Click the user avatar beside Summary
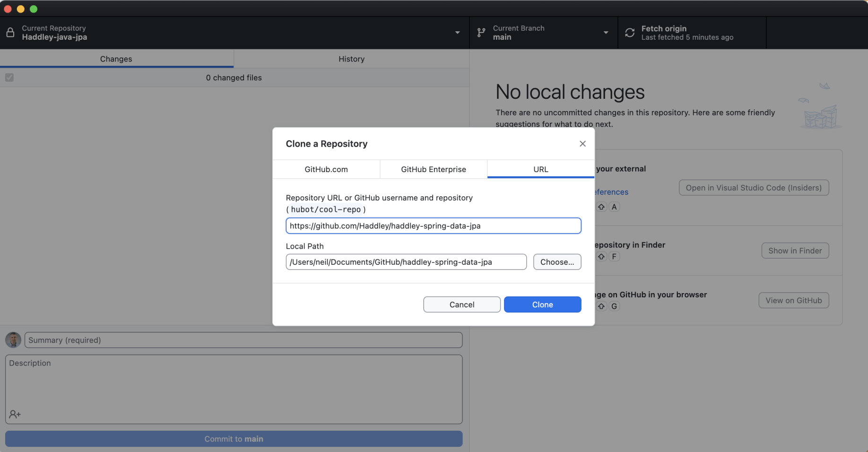This screenshot has height=452, width=868. pyautogui.click(x=13, y=340)
